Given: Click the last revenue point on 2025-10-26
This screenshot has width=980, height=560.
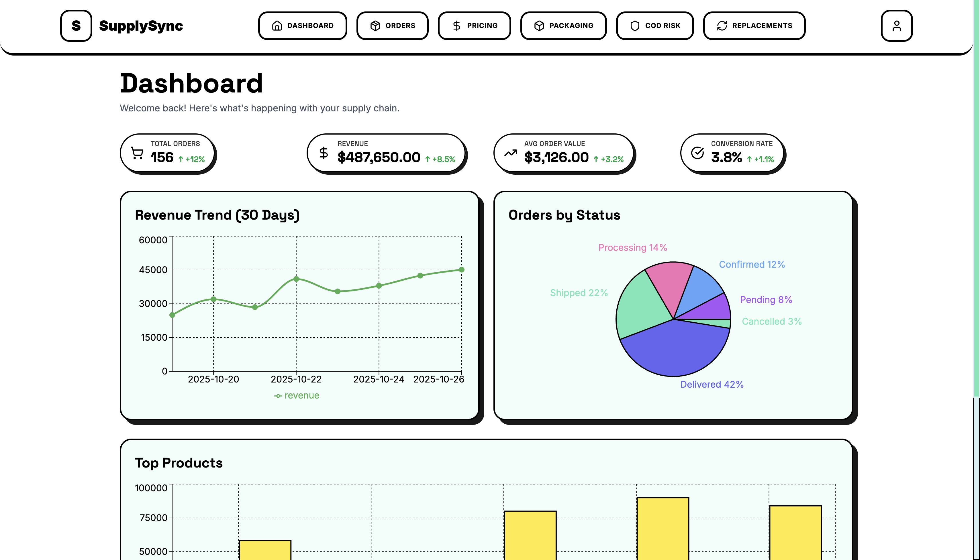Looking at the screenshot, I should (x=462, y=270).
